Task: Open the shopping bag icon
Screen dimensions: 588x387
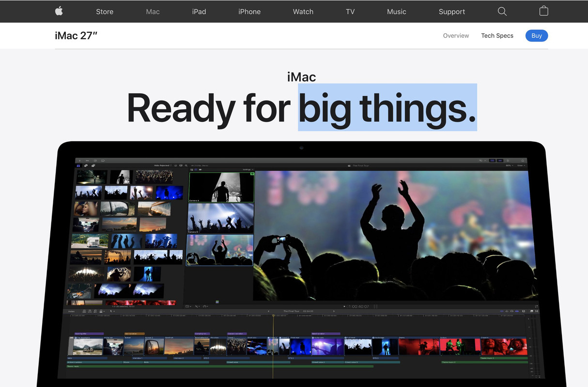Action: point(544,11)
